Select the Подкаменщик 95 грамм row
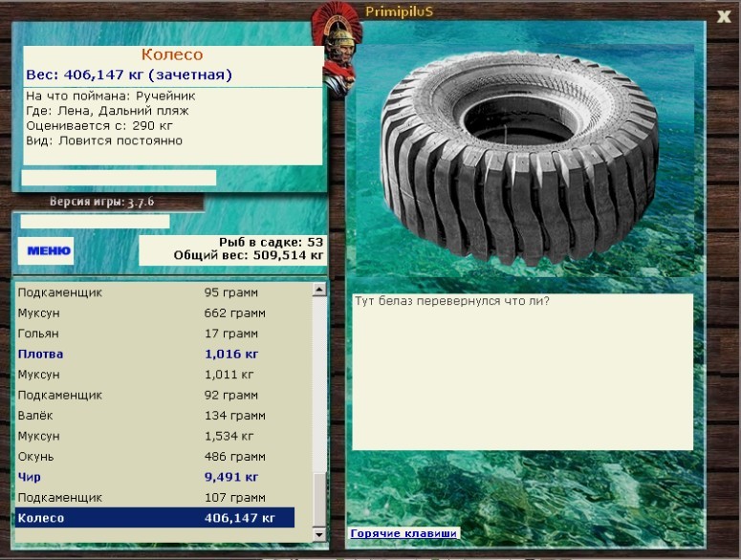The image size is (741, 560). [x=155, y=292]
